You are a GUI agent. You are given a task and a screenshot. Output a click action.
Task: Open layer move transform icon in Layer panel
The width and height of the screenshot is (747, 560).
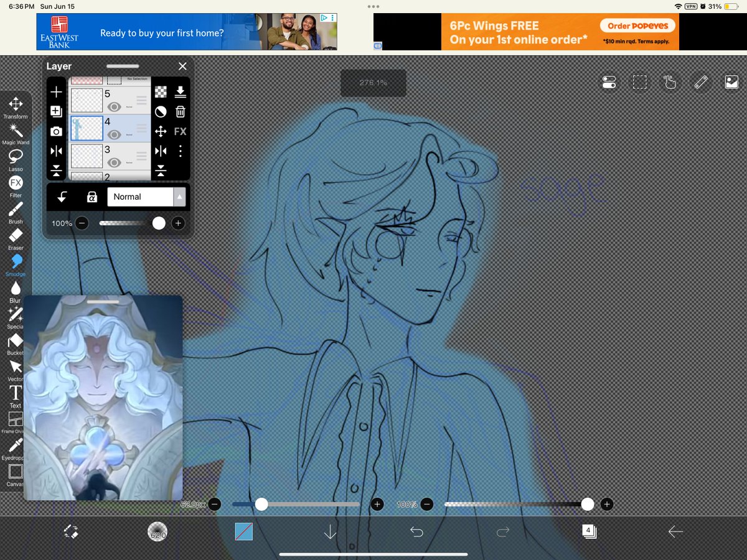pyautogui.click(x=161, y=131)
